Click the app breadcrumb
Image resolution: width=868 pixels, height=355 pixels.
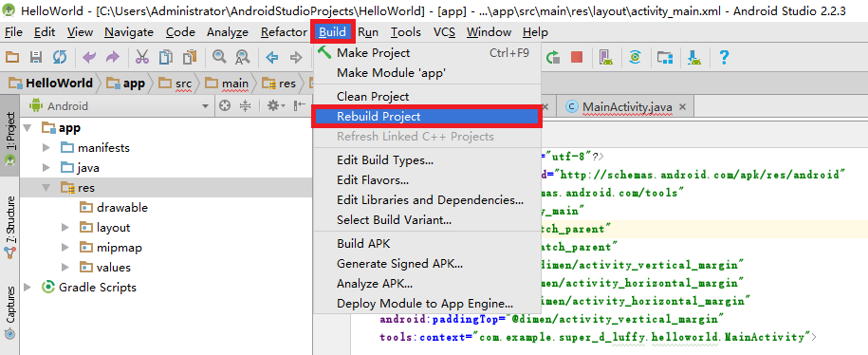click(x=126, y=84)
